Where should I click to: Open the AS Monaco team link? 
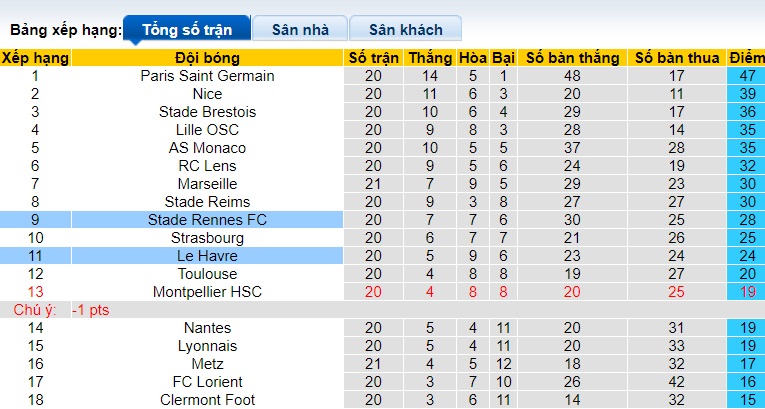[x=207, y=148]
